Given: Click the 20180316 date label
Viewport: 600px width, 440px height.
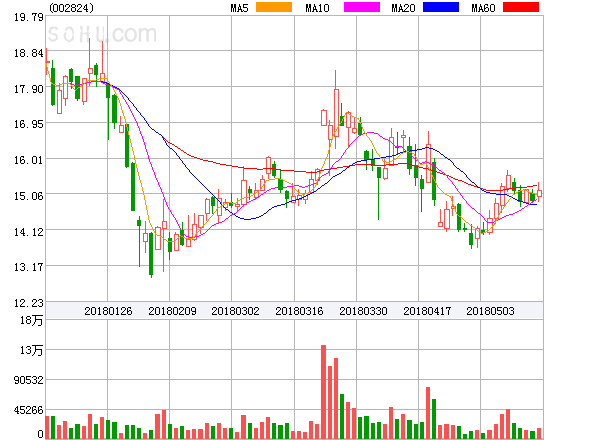Looking at the screenshot, I should point(299,311).
